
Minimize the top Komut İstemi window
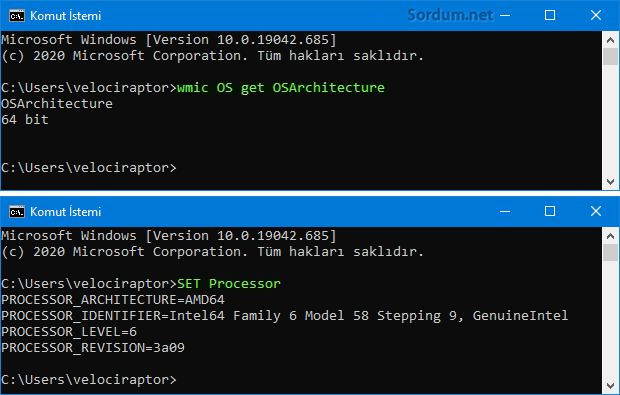[x=505, y=15]
